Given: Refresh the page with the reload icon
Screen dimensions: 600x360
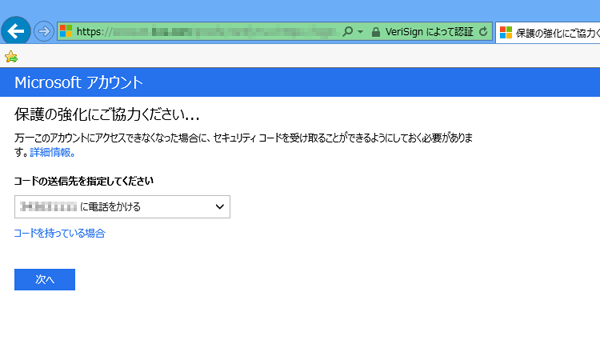Looking at the screenshot, I should (483, 31).
